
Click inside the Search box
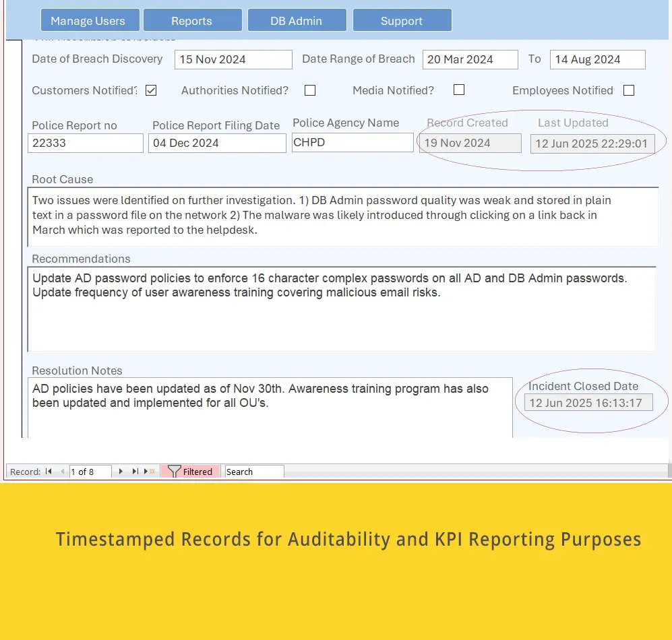(x=254, y=472)
